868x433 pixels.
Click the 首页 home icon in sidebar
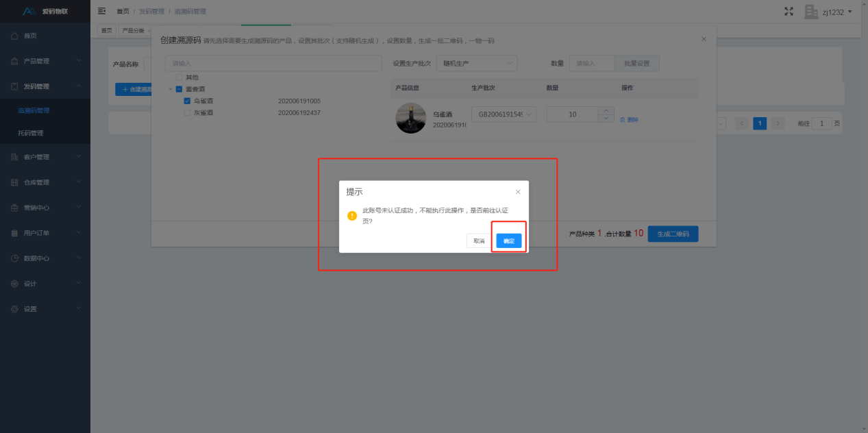[x=14, y=36]
